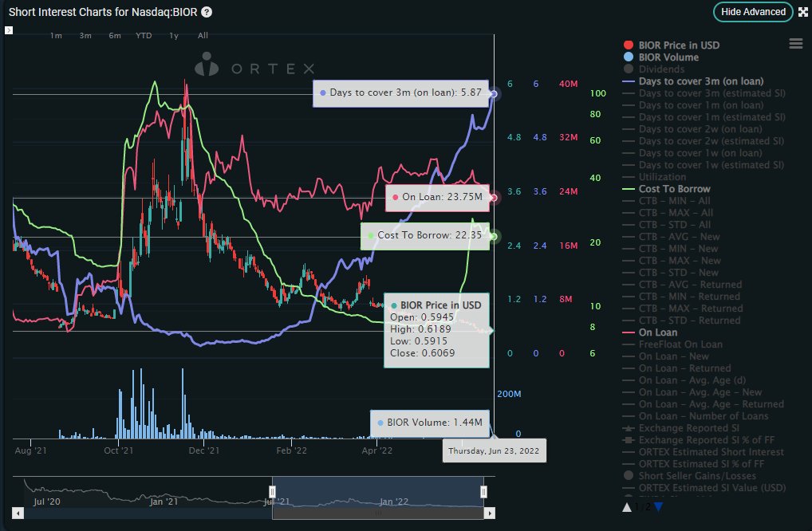Click the BIOR Volume: 1.44M tooltip
The height and width of the screenshot is (531, 812).
click(430, 423)
